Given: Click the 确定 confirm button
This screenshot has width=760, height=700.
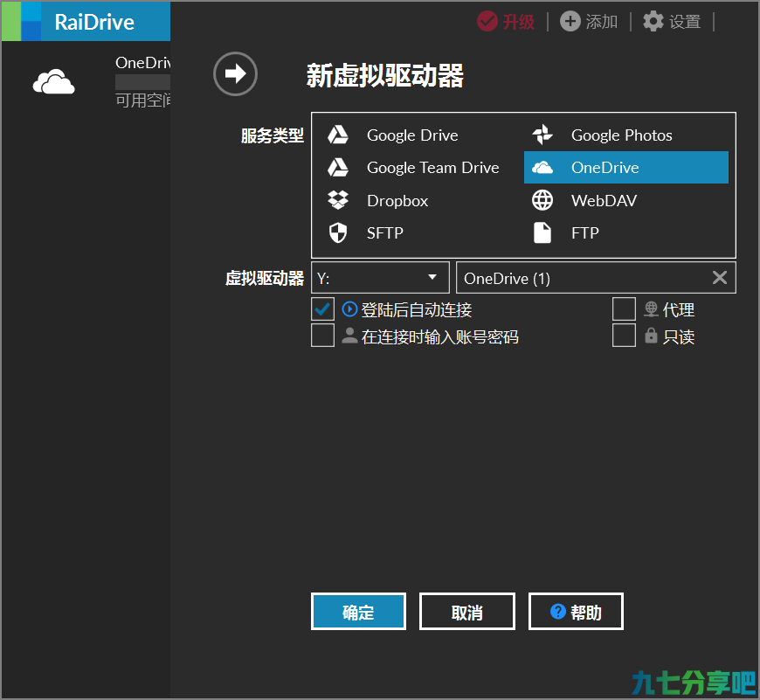Looking at the screenshot, I should [x=359, y=612].
